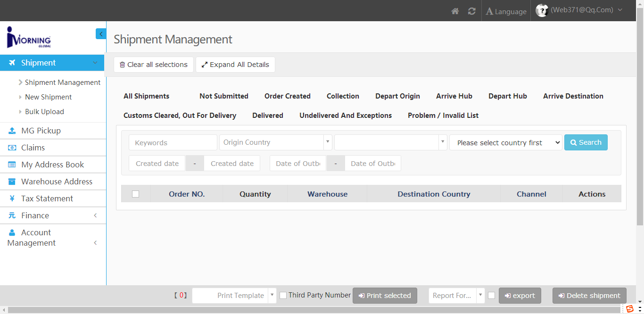This screenshot has height=314, width=644.
Task: Click the Tax Statement yen icon
Action: pos(12,198)
